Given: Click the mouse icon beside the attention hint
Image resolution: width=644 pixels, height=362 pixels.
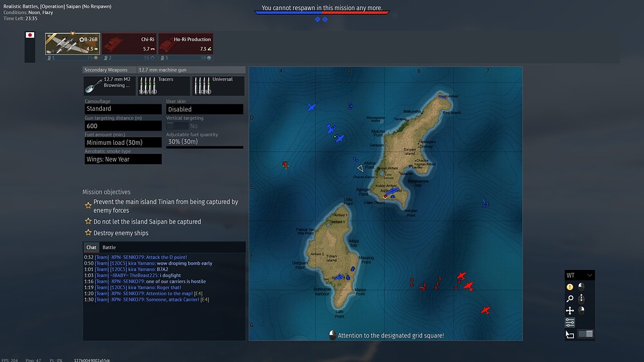Looking at the screenshot, I should coord(332,336).
